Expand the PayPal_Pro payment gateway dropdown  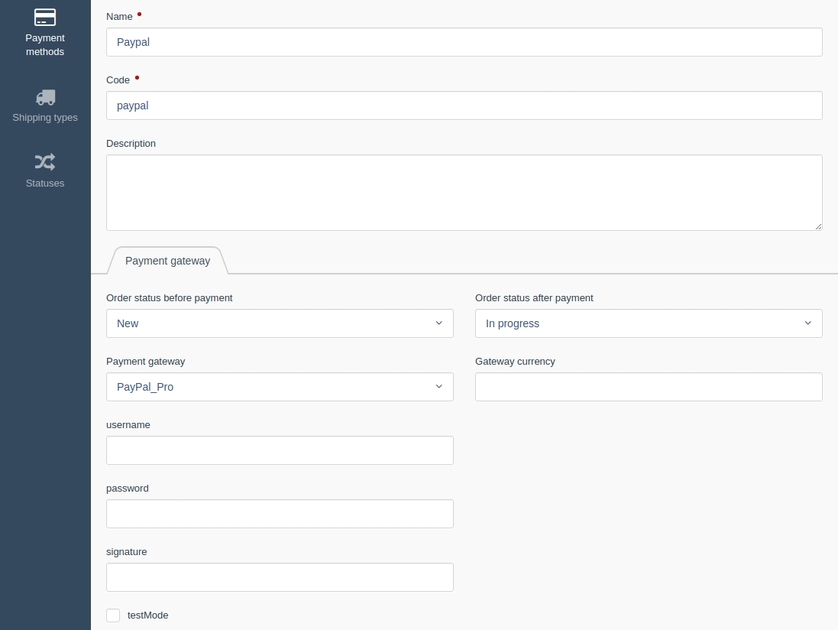(x=280, y=387)
